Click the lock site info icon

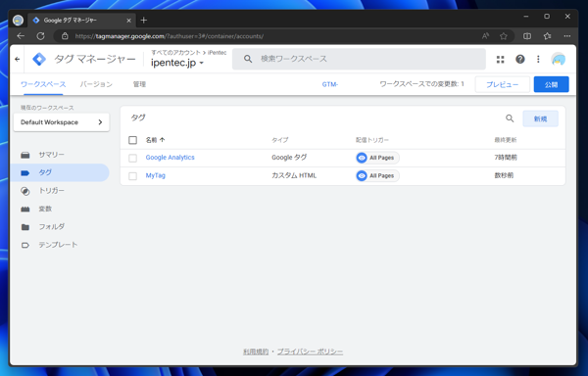click(x=65, y=36)
